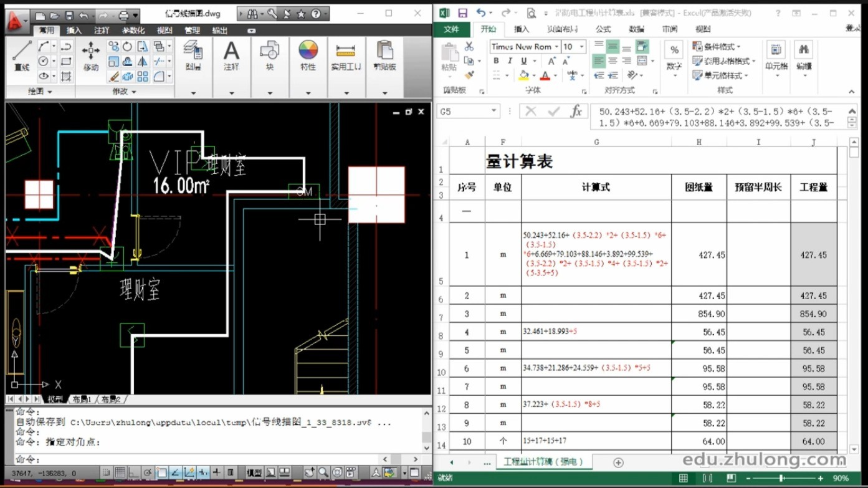This screenshot has width=868, height=488.
Task: Toggle Grid display in AutoCAD status bar
Action: pos(120,472)
